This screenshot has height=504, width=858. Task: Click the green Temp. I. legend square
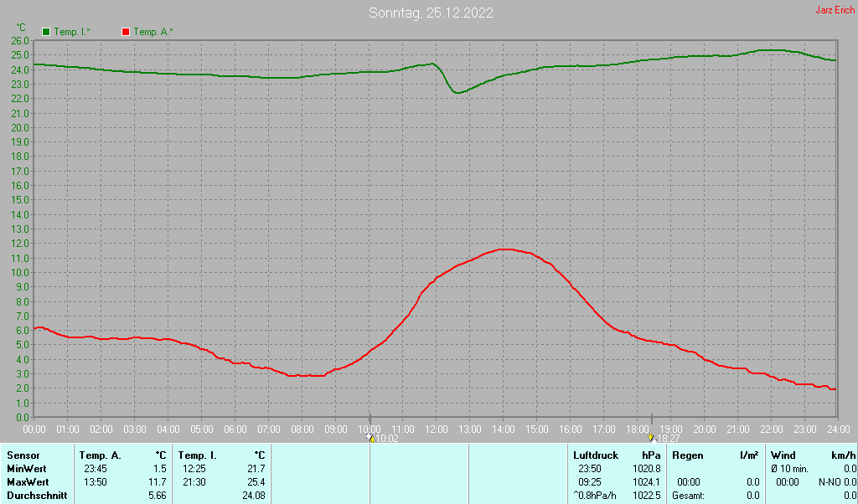pos(46,32)
